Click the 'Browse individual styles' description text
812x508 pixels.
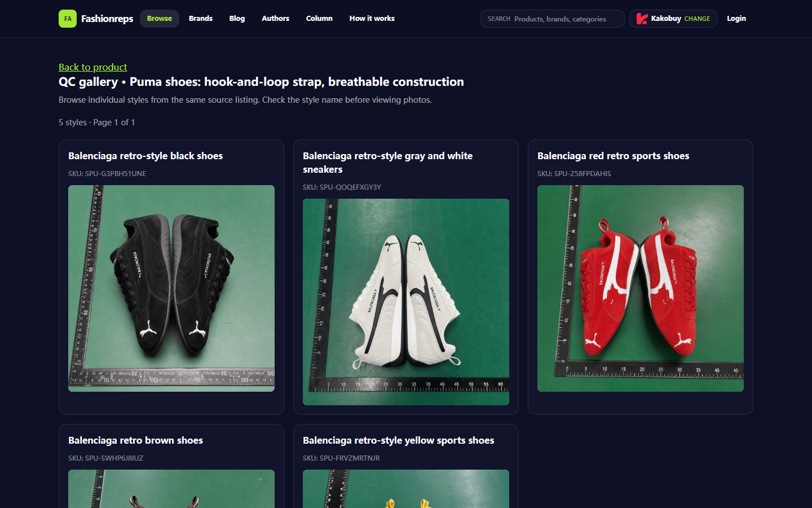pos(245,100)
